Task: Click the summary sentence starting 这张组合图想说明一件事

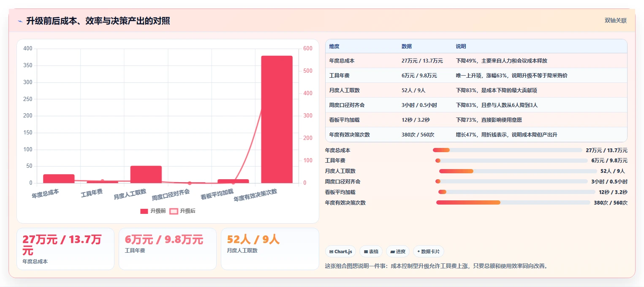Action: [x=436, y=266]
